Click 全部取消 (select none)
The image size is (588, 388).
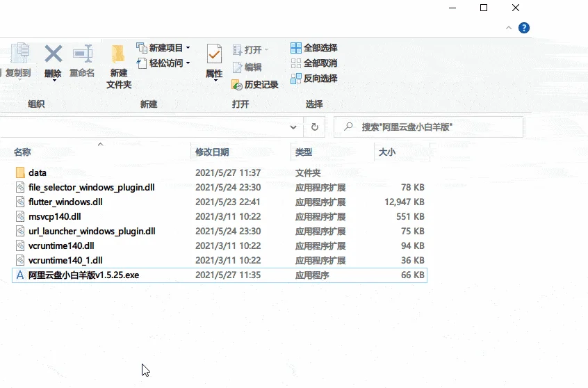314,63
